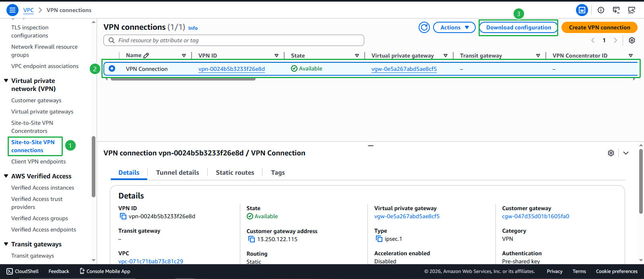Copy customer gateway address 13.250.122.115
This screenshot has height=279, width=644.
(x=252, y=239)
